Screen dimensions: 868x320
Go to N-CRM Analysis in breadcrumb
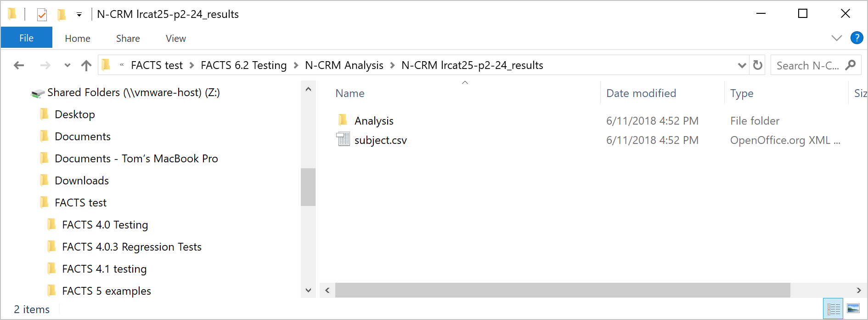[x=344, y=65]
